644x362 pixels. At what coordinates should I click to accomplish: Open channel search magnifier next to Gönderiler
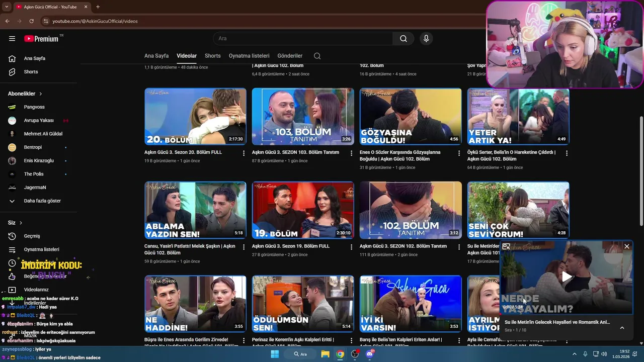[x=317, y=56]
